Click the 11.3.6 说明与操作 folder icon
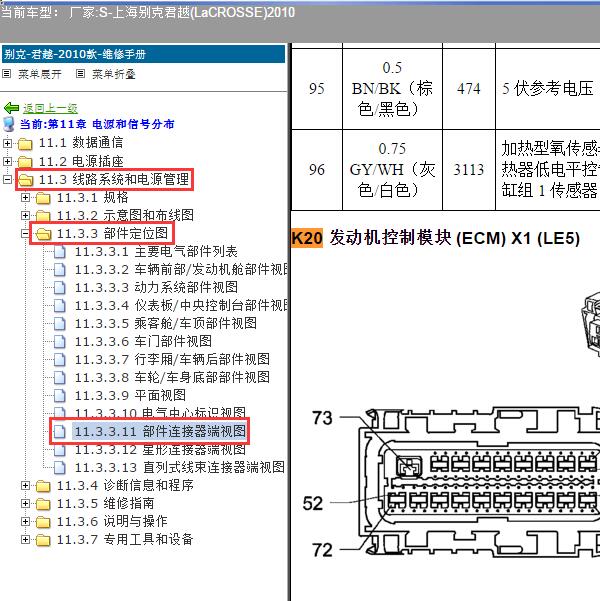 [43, 522]
